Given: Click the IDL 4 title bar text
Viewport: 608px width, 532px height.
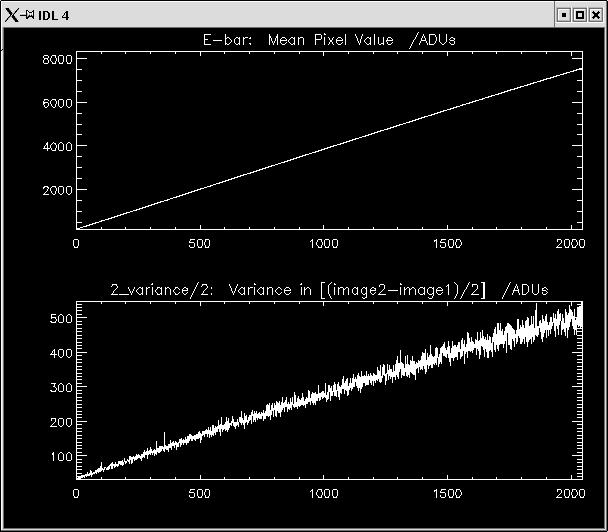Looking at the screenshot, I should [53, 16].
